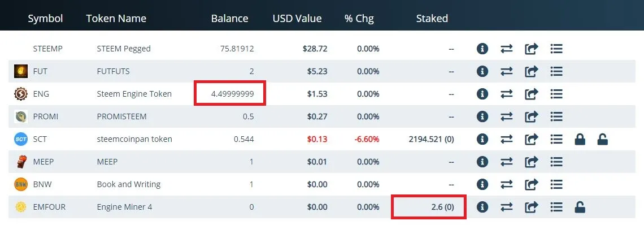Show info for EMFOUR token
Screen dimensions: 644x225
pos(482,207)
